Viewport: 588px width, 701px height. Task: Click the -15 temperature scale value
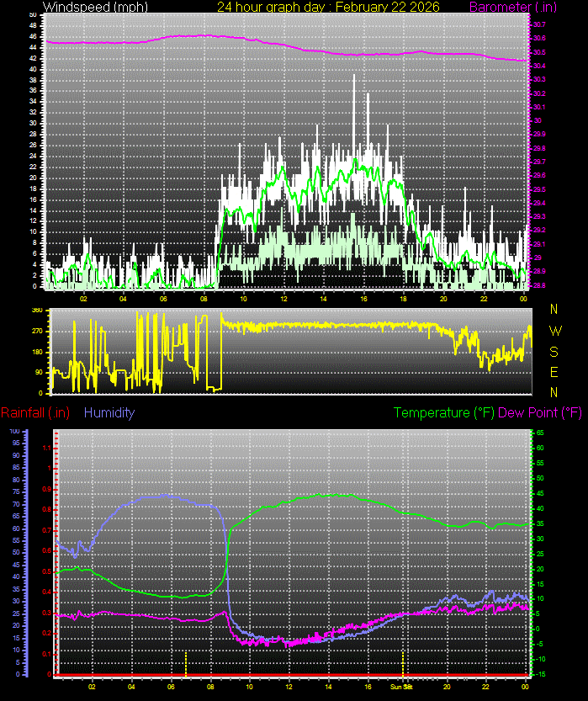click(540, 674)
